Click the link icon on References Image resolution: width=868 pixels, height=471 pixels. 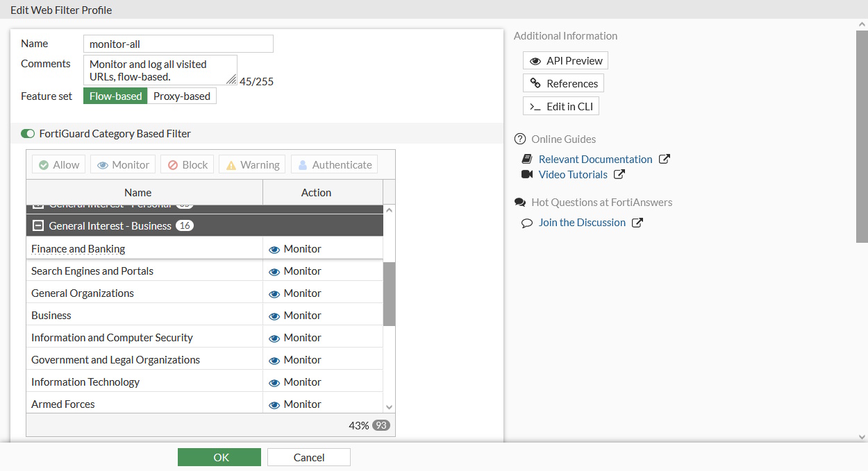pos(535,83)
